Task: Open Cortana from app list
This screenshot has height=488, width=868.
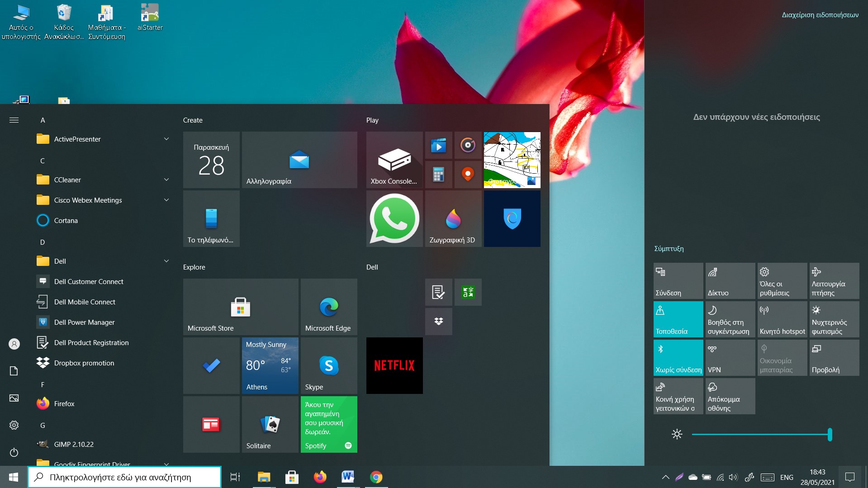Action: point(103,220)
